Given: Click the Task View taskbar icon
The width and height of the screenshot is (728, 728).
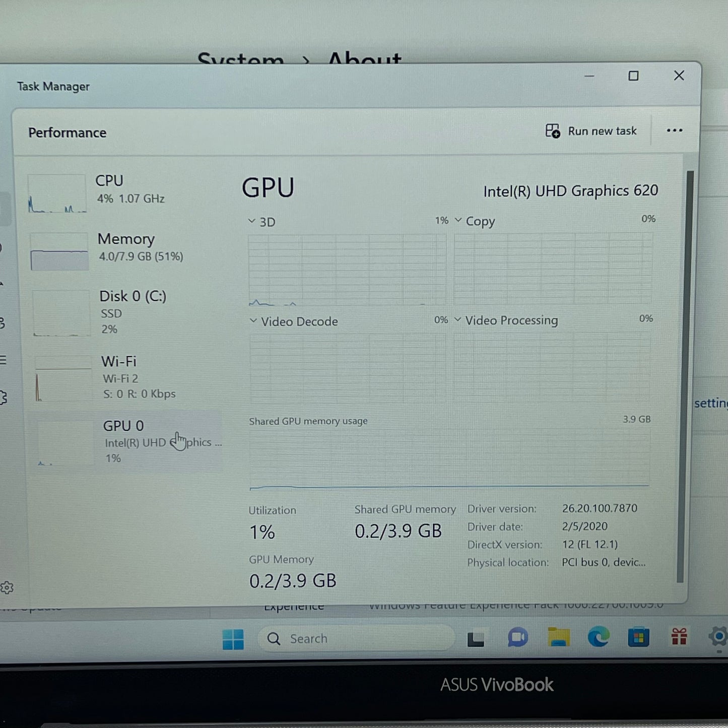Looking at the screenshot, I should click(x=476, y=639).
